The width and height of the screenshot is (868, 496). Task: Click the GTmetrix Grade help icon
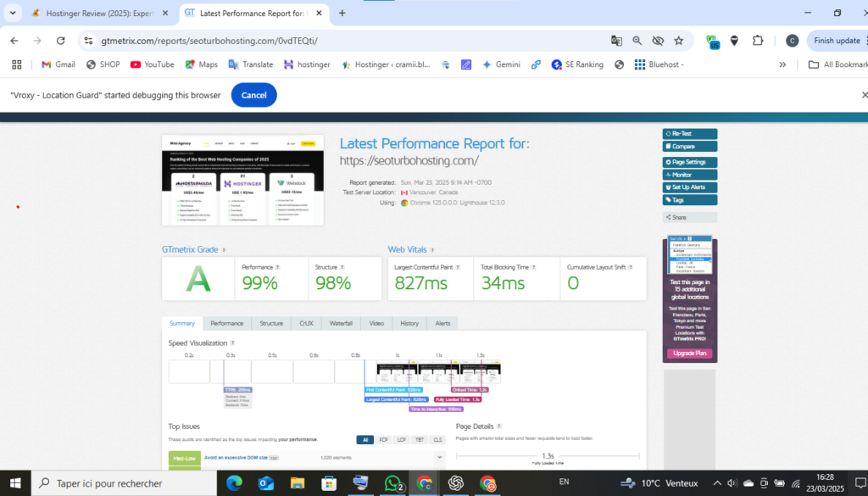224,250
